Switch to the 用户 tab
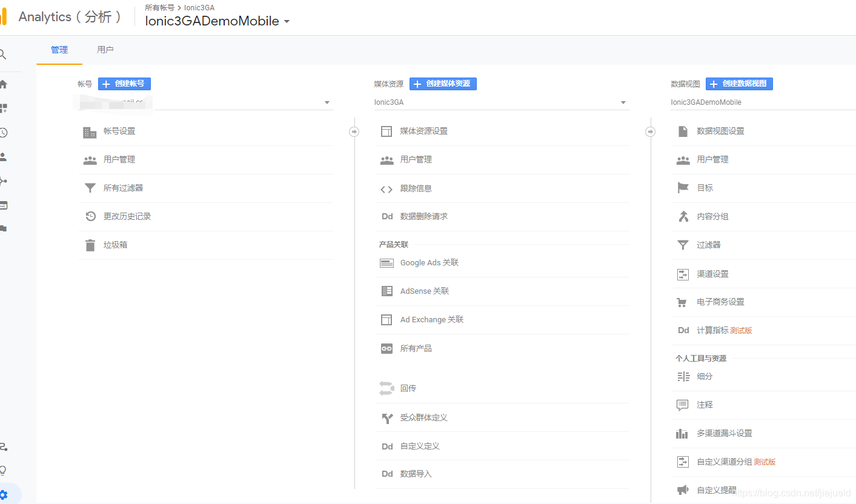Image resolution: width=856 pixels, height=504 pixels. pos(105,50)
